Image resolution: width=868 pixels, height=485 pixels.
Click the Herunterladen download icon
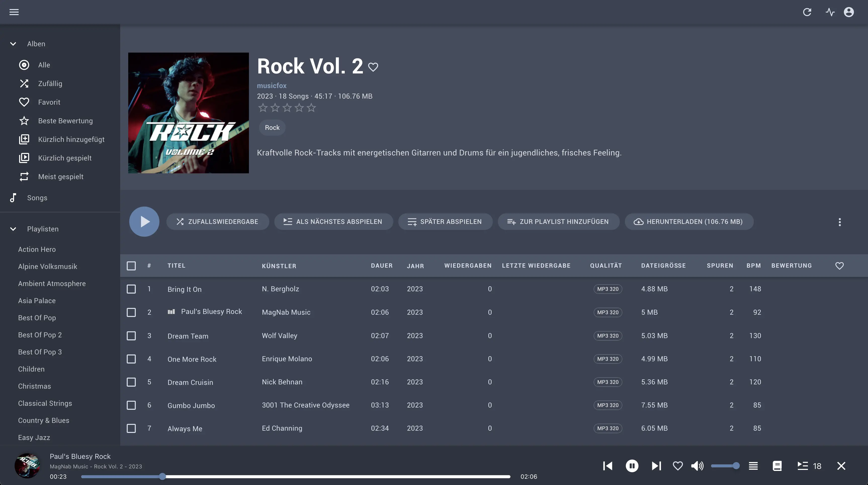click(x=638, y=221)
